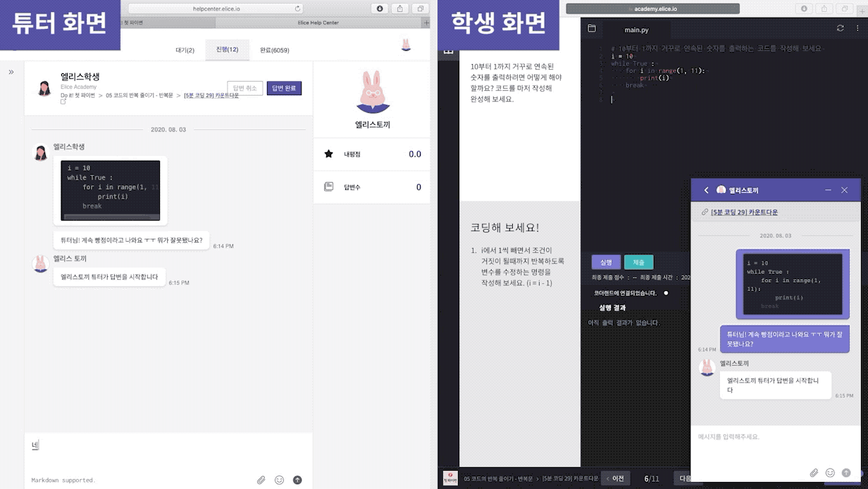Open the emoji picker in tutor reply box
This screenshot has height=489, width=868.
click(x=279, y=479)
